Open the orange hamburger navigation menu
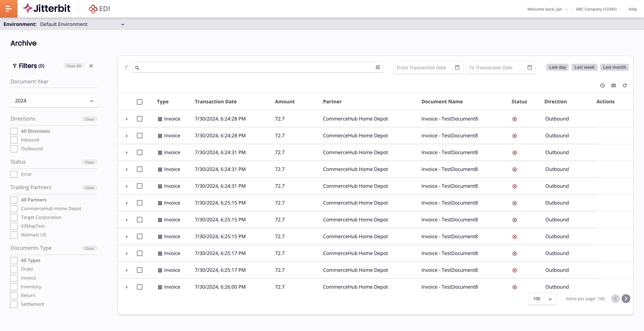 [9, 9]
